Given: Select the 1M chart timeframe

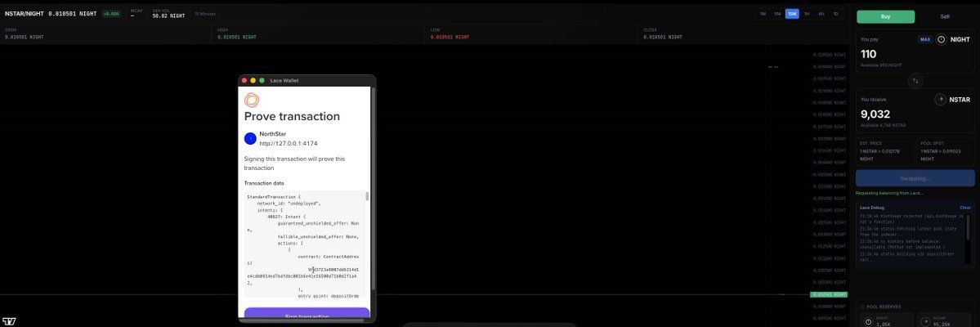Looking at the screenshot, I should pyautogui.click(x=763, y=14).
